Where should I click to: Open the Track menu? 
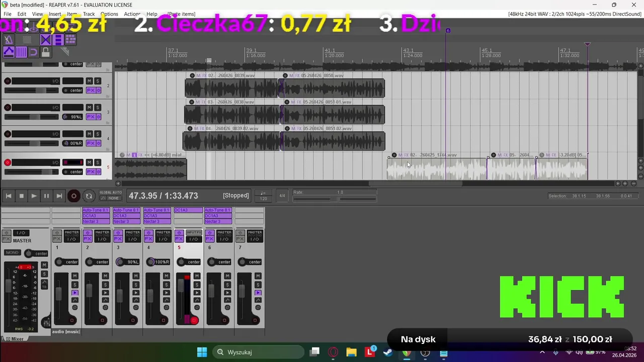pos(89,14)
